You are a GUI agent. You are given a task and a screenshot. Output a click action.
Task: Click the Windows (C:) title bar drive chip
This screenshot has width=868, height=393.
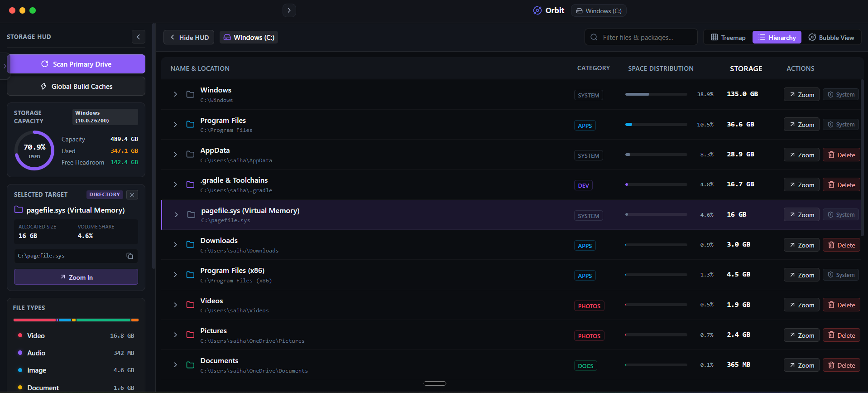coord(599,10)
